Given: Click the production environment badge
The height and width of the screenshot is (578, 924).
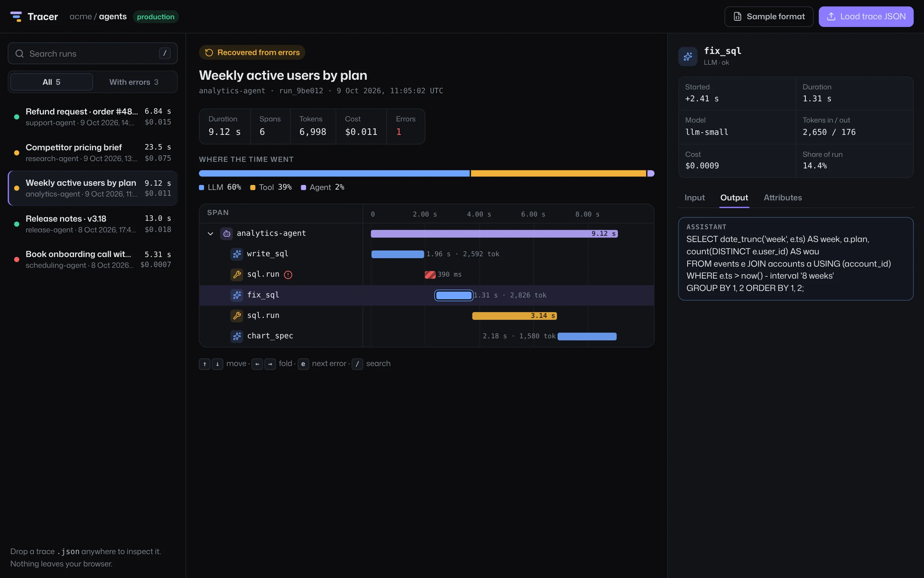Looking at the screenshot, I should point(156,17).
